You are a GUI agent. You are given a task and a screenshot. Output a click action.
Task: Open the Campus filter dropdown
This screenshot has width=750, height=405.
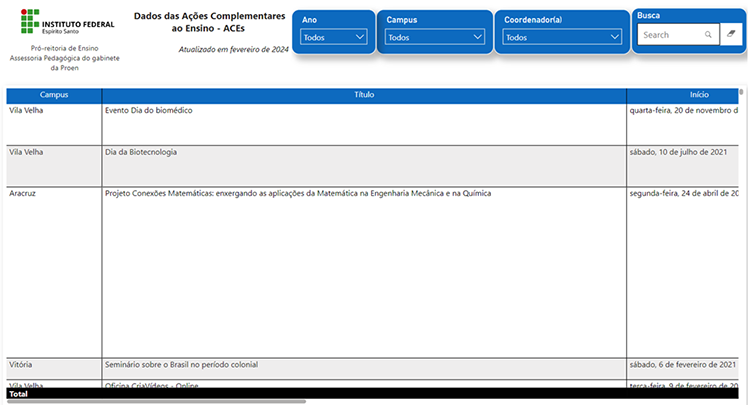tap(434, 37)
